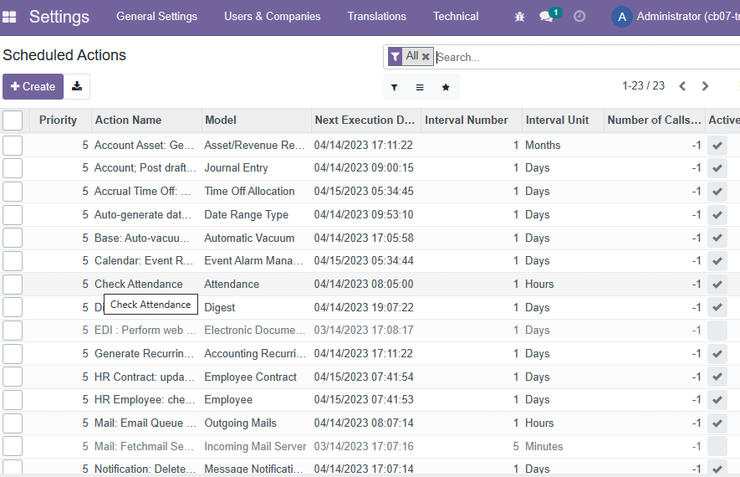Sort by Next Execution Date column header
Screen dimensions: 740x477
(365, 120)
